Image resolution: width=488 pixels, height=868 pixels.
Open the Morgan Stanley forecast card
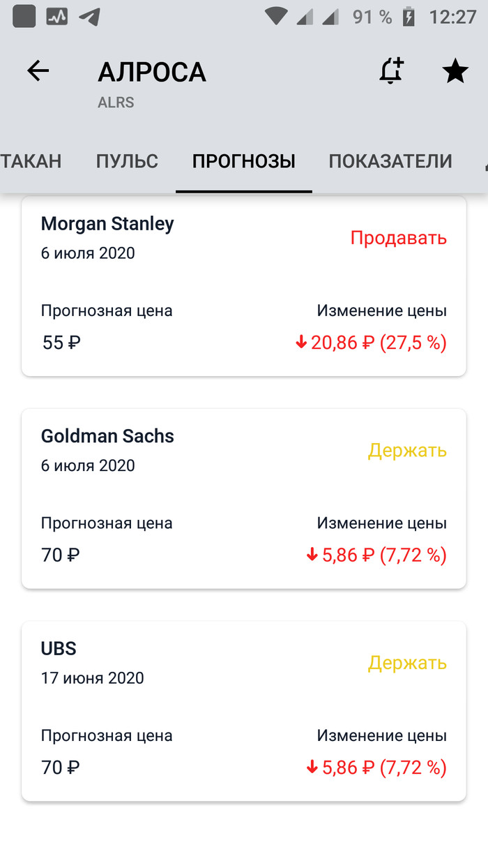pos(244,287)
